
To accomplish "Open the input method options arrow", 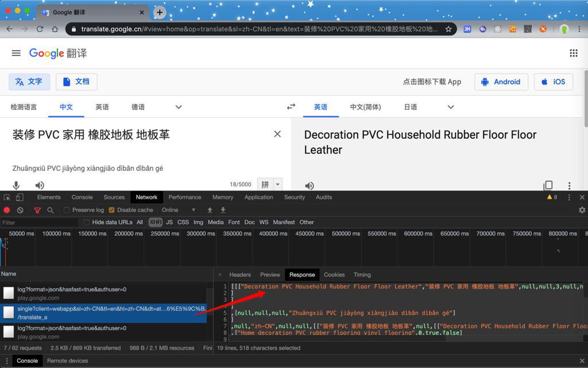I will click(277, 185).
